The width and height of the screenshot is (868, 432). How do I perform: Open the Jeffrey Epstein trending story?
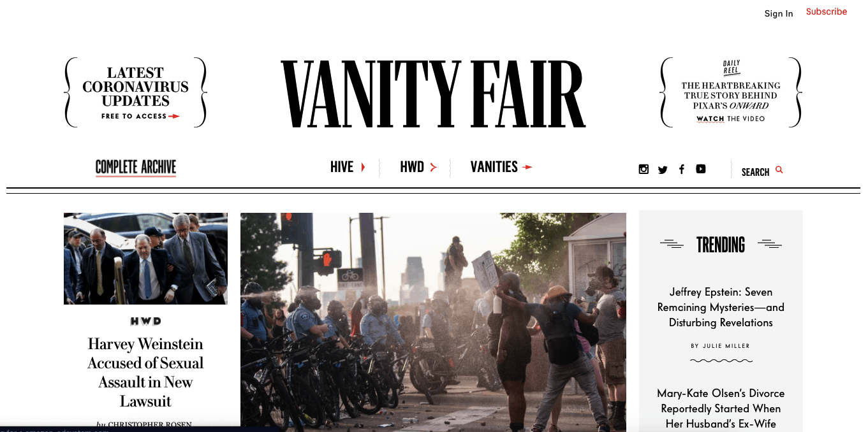tap(721, 307)
